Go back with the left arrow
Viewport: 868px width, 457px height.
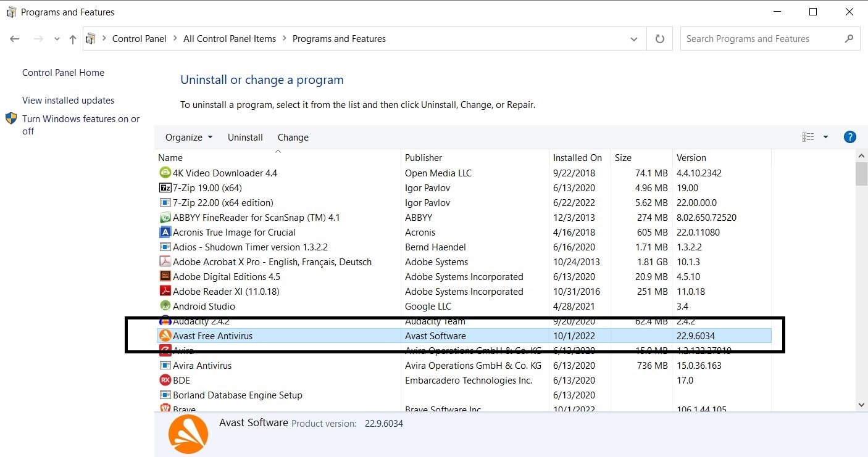click(15, 39)
